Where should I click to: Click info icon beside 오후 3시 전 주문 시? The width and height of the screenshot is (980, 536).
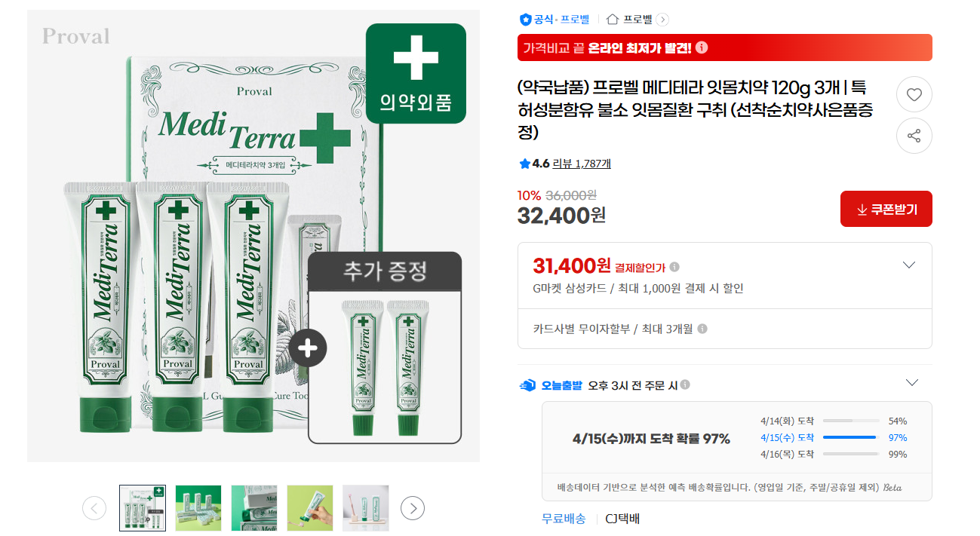click(685, 384)
